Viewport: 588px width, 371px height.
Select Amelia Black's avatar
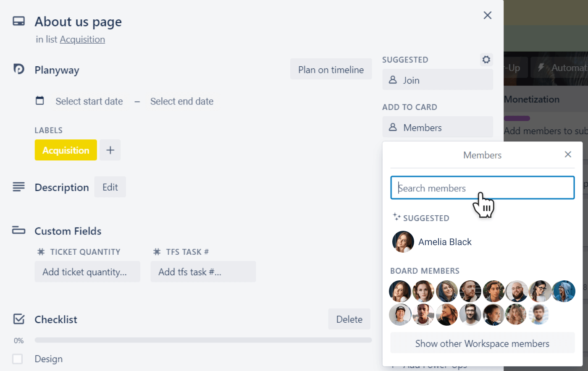pyautogui.click(x=402, y=241)
